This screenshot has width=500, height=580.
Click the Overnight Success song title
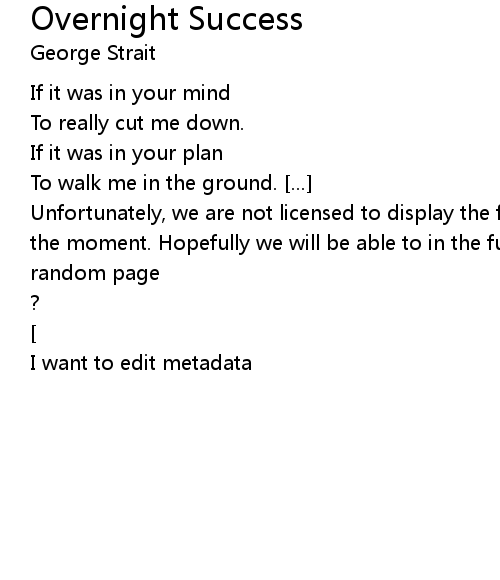pos(166,20)
